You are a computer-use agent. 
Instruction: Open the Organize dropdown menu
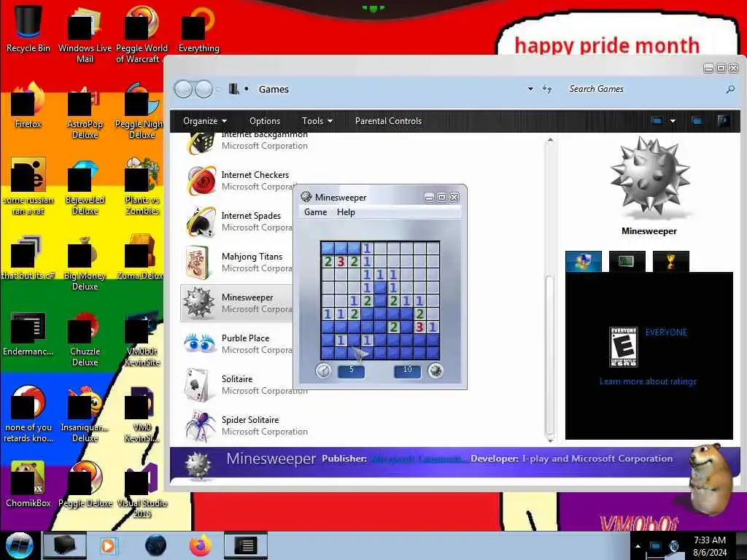coord(204,121)
